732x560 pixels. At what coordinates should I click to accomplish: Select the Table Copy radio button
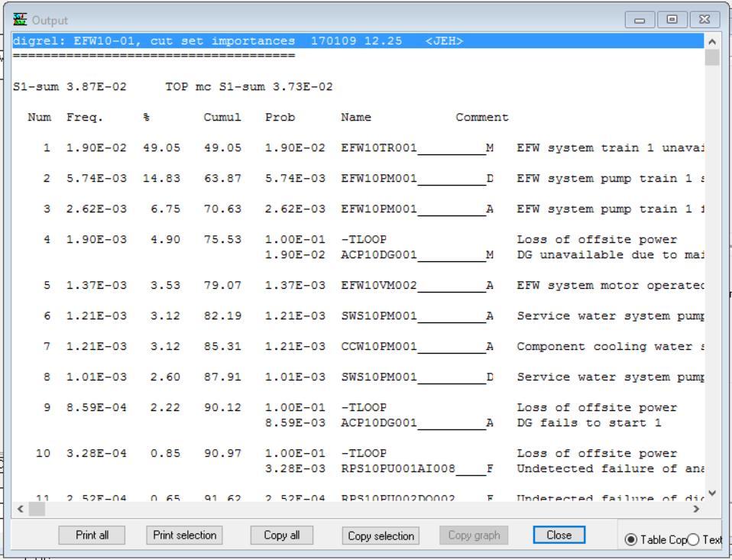pyautogui.click(x=630, y=539)
